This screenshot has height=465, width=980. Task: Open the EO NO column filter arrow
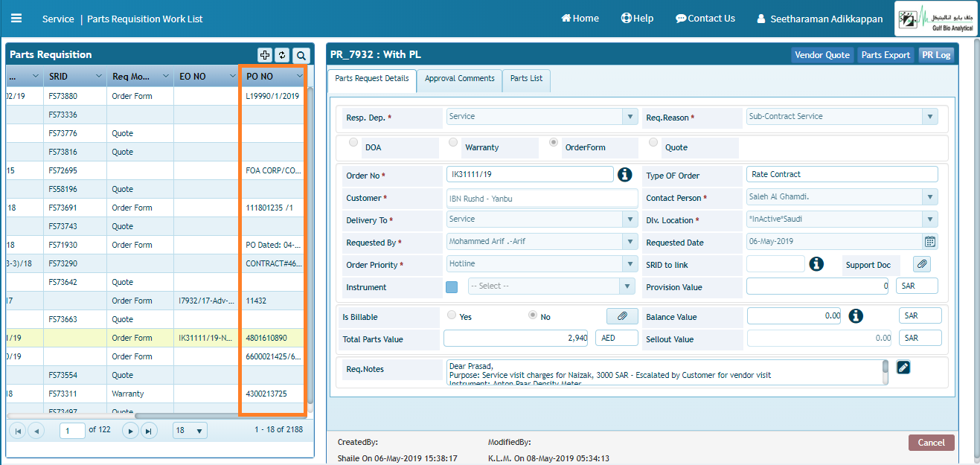click(x=232, y=76)
